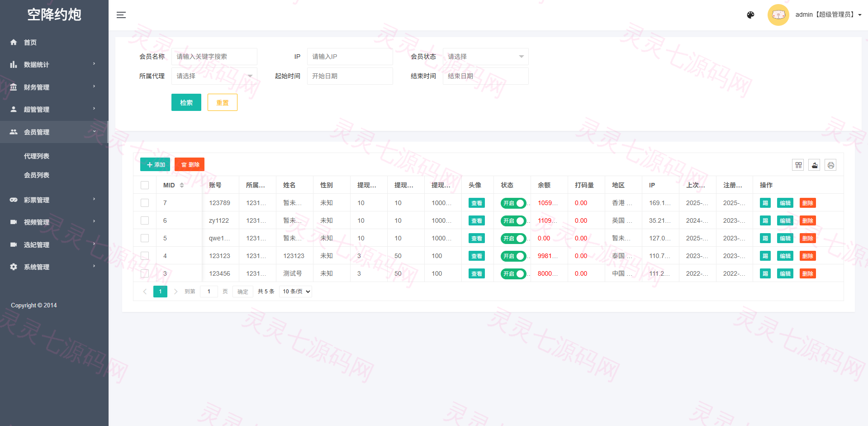Click the orange 重置 reset button
Image resolution: width=868 pixels, height=426 pixels.
coord(223,103)
